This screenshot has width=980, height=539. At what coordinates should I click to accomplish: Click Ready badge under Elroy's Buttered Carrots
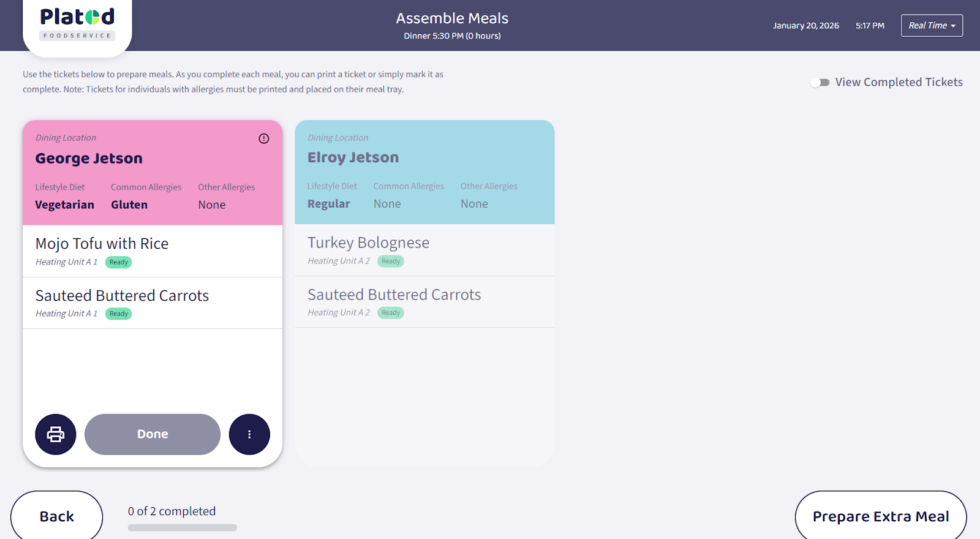391,312
